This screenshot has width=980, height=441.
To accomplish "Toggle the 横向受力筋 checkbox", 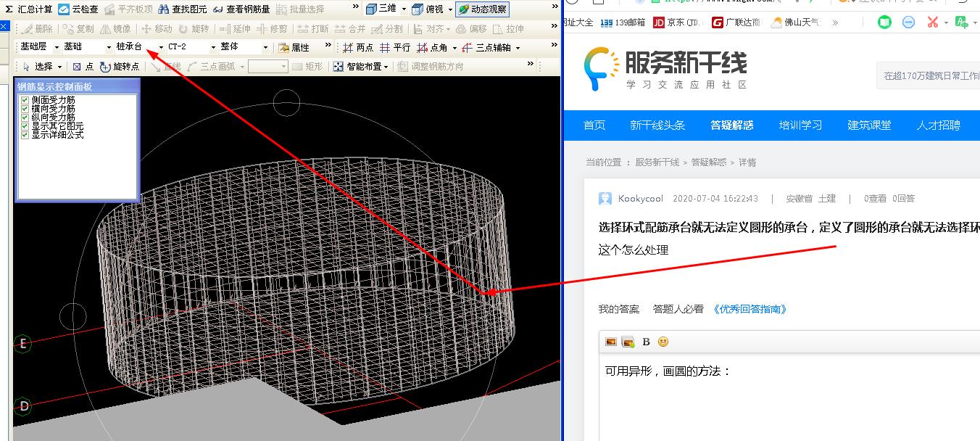I will [x=25, y=109].
